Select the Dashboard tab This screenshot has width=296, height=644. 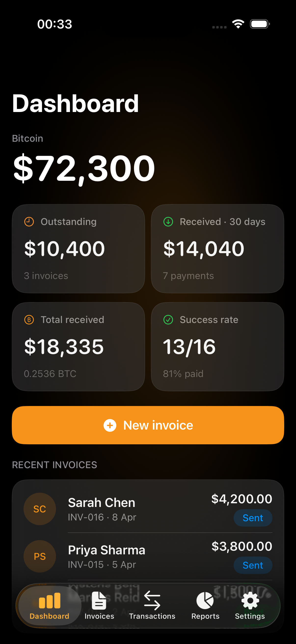pyautogui.click(x=50, y=605)
